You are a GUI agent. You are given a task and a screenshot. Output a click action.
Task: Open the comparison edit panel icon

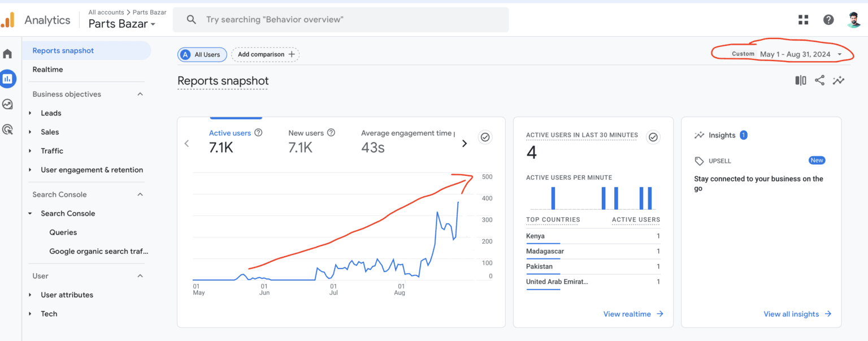point(800,80)
